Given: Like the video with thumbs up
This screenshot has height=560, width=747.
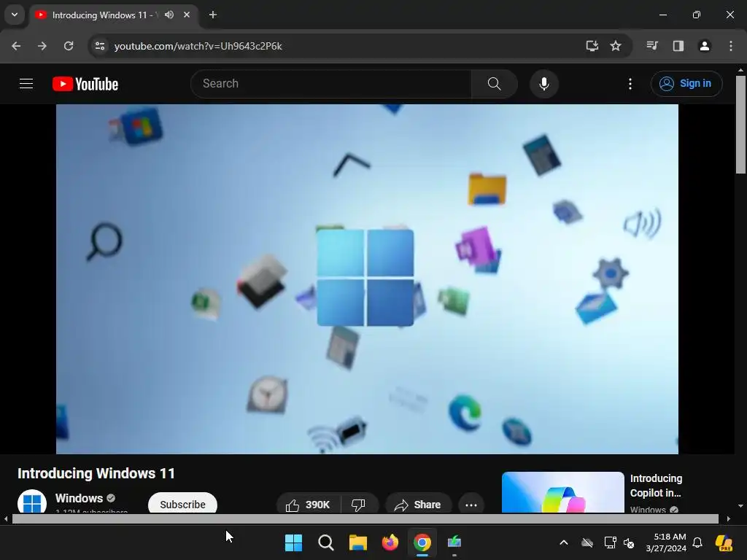Looking at the screenshot, I should [309, 505].
